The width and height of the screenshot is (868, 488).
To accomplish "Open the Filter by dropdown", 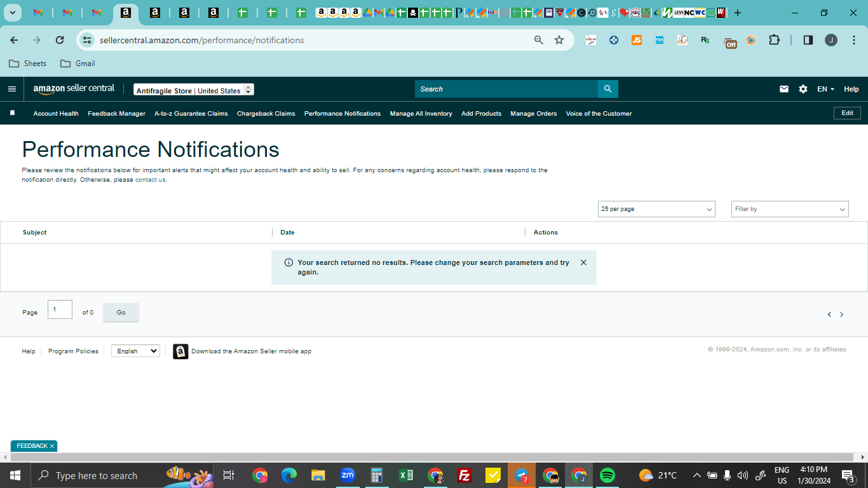I will tap(790, 209).
